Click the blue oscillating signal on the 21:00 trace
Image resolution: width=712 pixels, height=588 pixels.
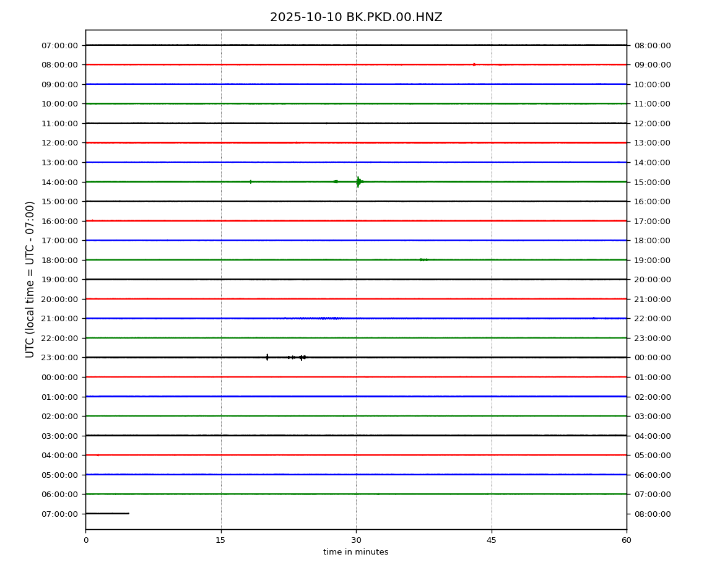322,318
